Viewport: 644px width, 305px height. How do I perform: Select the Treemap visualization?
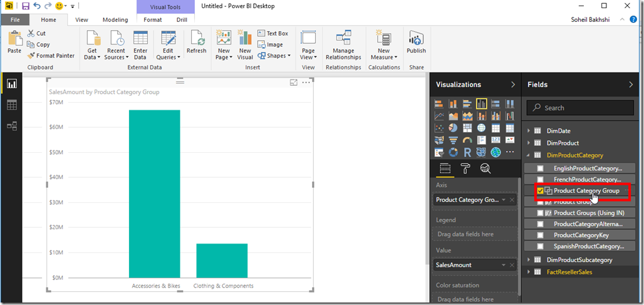click(x=467, y=128)
